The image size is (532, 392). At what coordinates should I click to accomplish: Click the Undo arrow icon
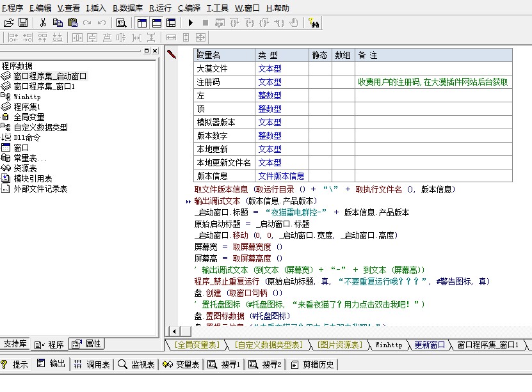(x=102, y=22)
